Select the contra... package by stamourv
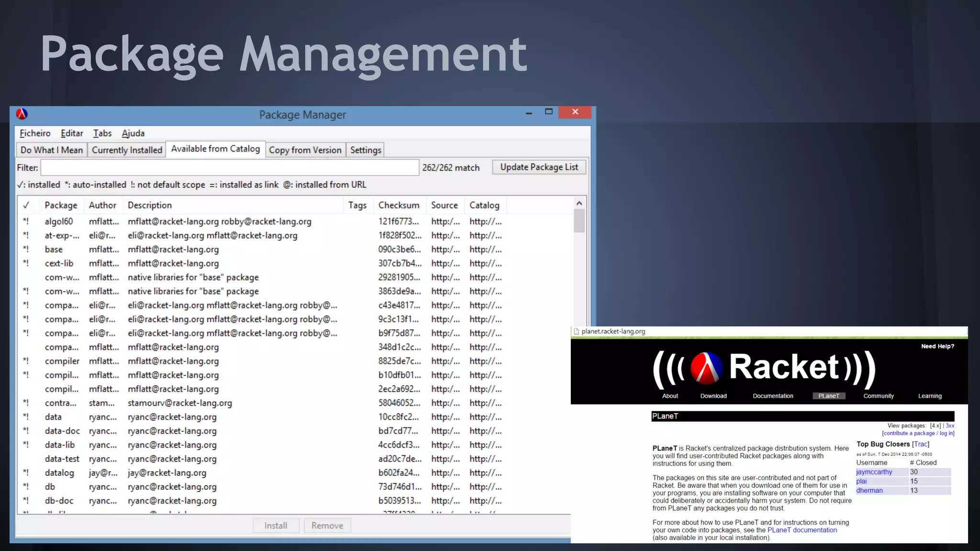The width and height of the screenshot is (980, 551). [295, 403]
